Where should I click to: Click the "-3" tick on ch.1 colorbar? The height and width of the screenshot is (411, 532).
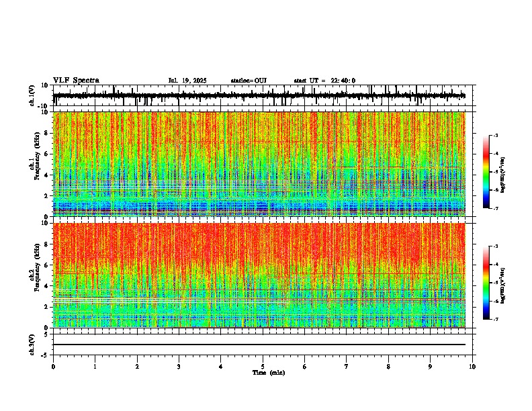pos(496,136)
